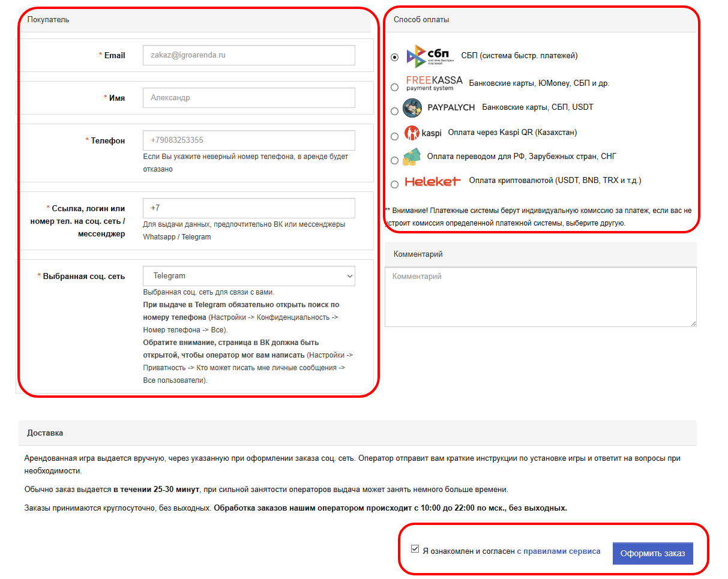
Task: Click inside the Комментарий text area
Action: pyautogui.click(x=540, y=297)
